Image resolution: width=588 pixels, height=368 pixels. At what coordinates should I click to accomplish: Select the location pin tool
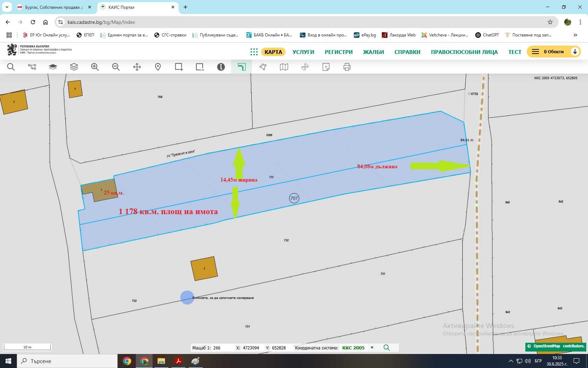pyautogui.click(x=158, y=67)
